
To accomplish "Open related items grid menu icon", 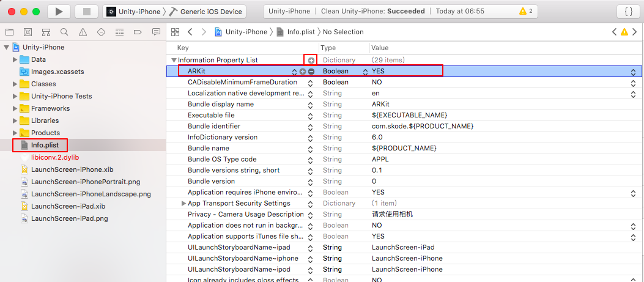I will click(x=176, y=32).
